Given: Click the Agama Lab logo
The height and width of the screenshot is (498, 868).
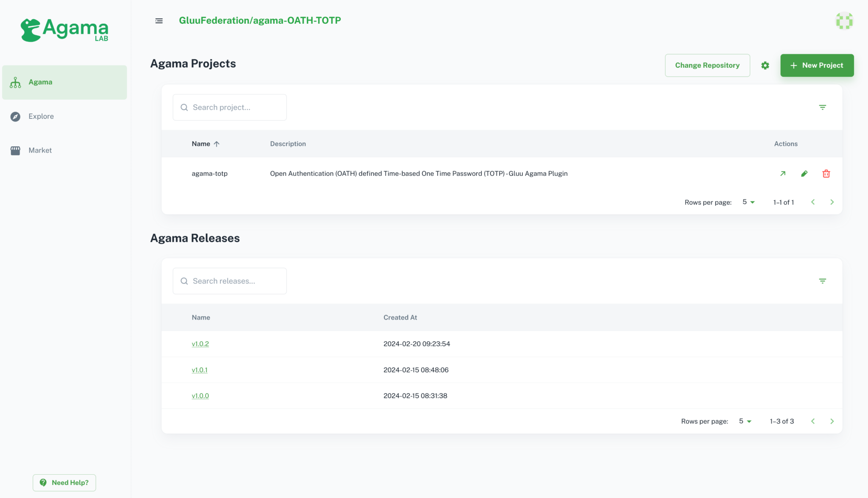Looking at the screenshot, I should pos(64,30).
